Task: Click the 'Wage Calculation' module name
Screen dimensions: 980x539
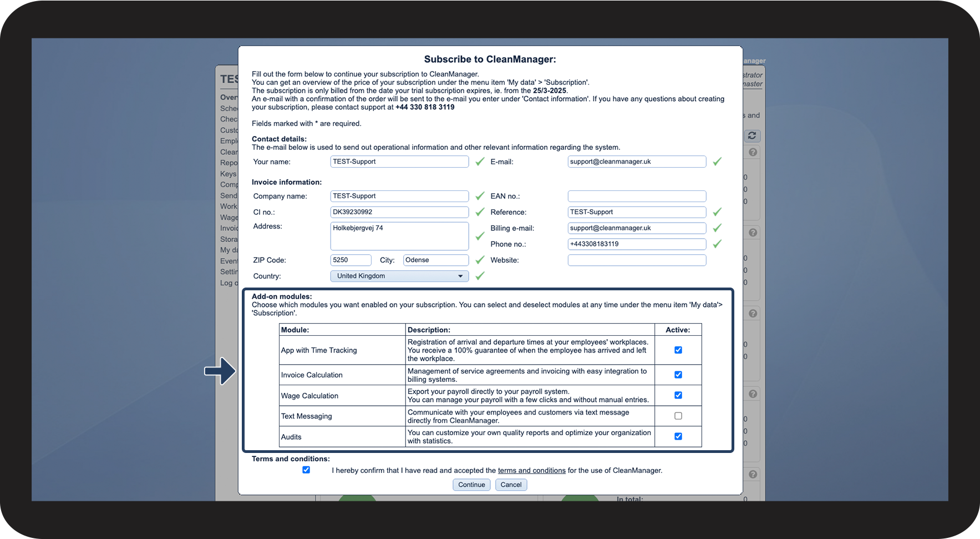Action: [x=309, y=396]
